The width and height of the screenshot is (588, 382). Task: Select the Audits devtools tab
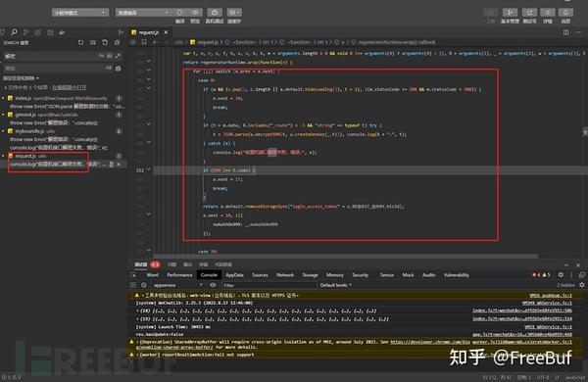(x=428, y=275)
